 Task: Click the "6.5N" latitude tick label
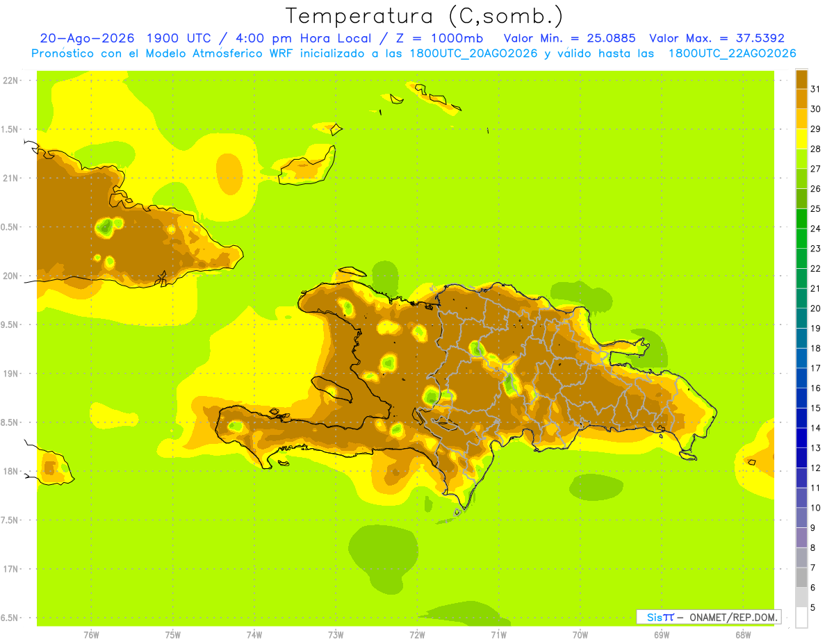[x=10, y=618]
